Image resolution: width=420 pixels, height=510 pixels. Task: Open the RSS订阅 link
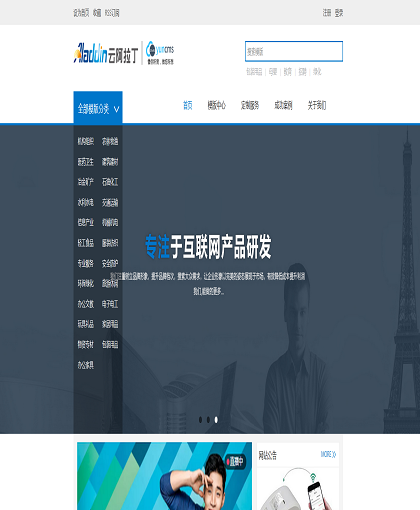click(112, 13)
